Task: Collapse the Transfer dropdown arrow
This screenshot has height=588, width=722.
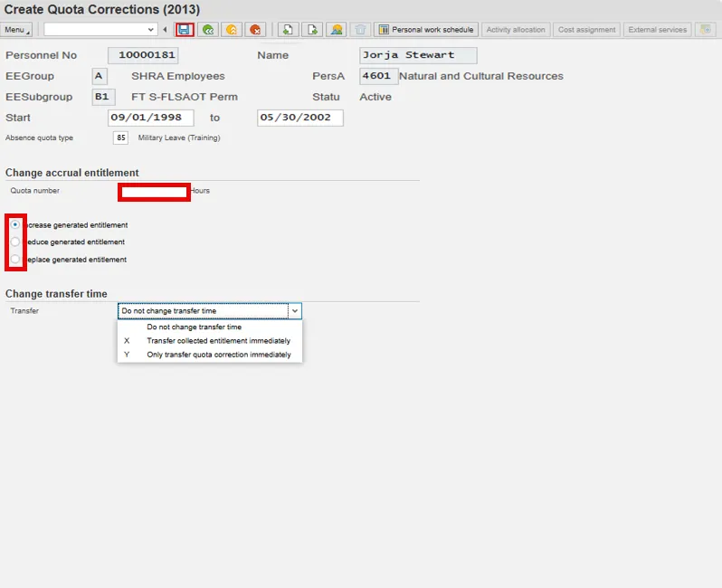Action: tap(295, 311)
